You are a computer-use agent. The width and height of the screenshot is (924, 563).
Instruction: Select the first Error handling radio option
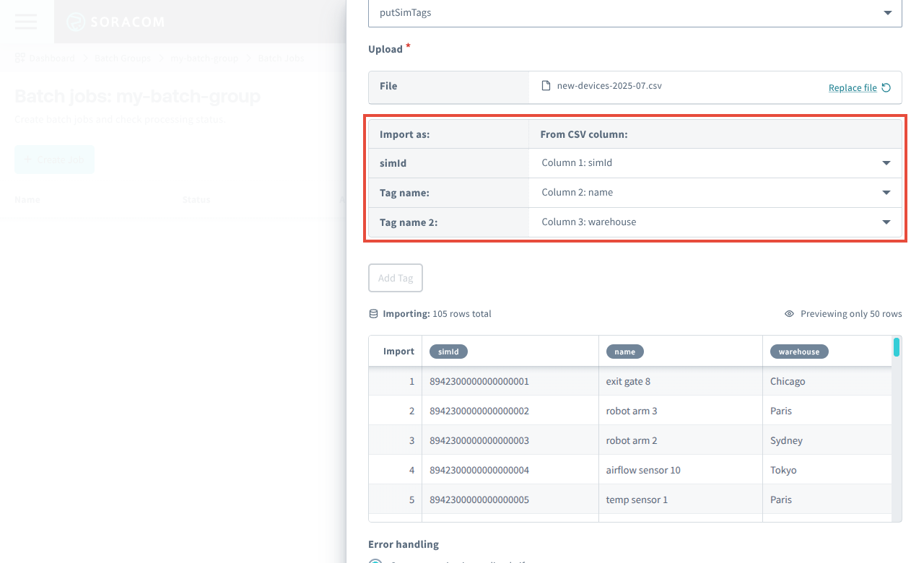tap(375, 560)
